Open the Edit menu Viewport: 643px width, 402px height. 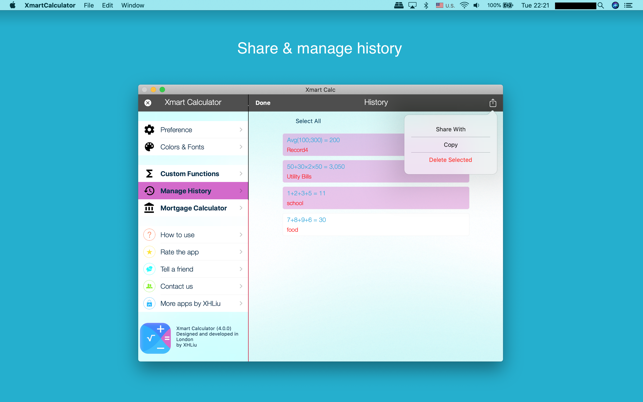(107, 5)
